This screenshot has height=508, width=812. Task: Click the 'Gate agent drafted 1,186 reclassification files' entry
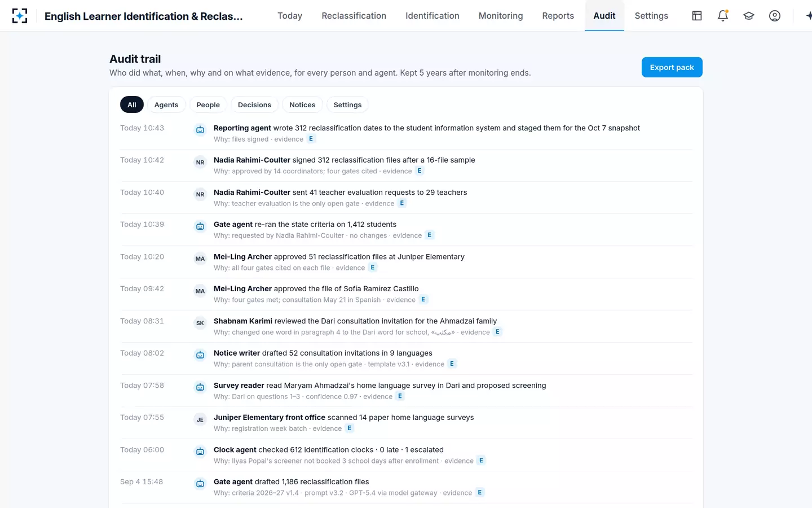pos(406,487)
